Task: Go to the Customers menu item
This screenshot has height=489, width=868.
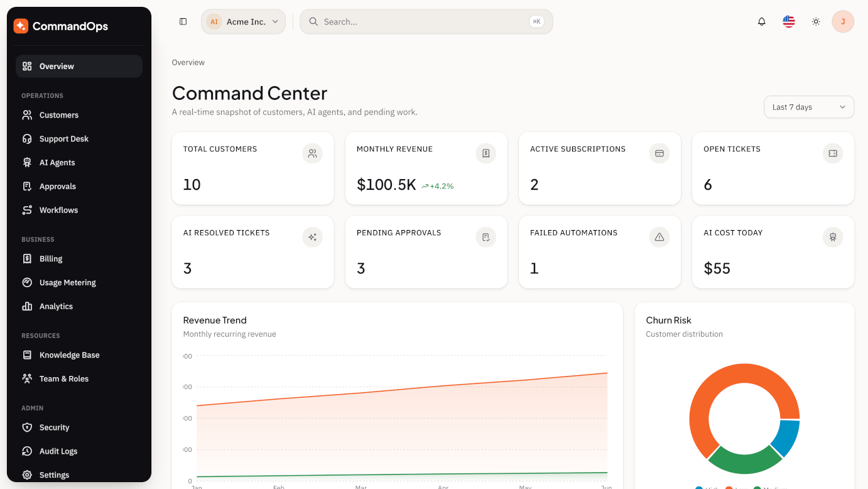Action: (79, 115)
